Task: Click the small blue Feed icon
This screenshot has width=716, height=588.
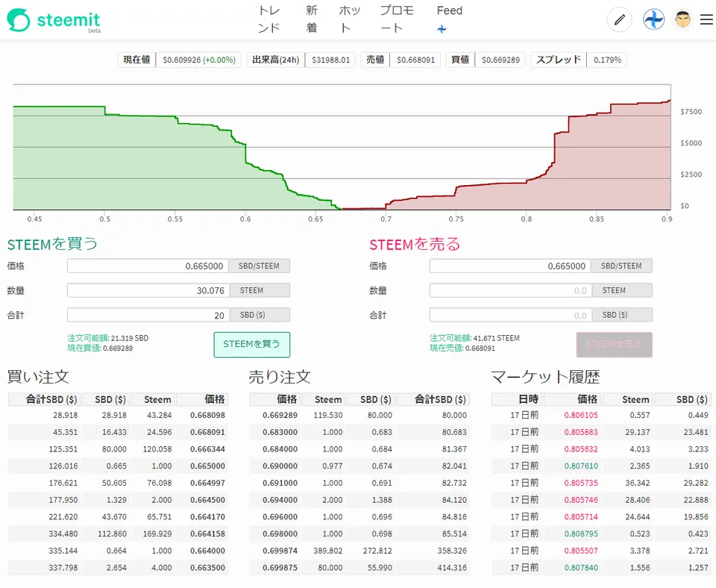Action: 441,29
